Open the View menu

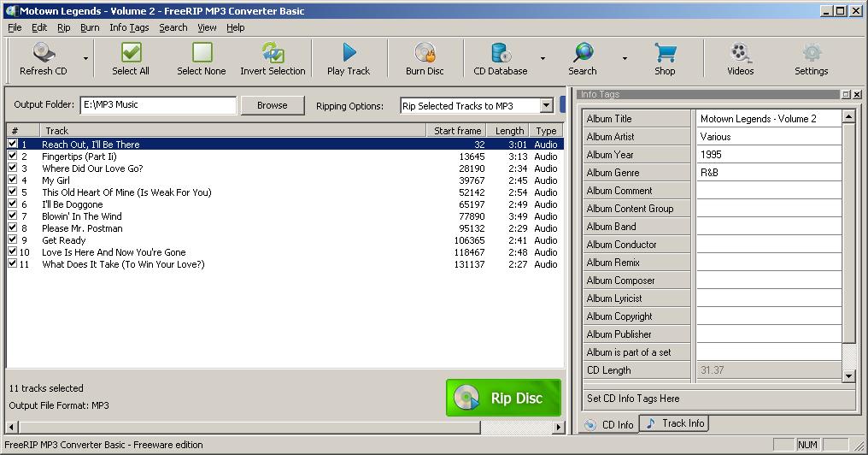(x=207, y=27)
